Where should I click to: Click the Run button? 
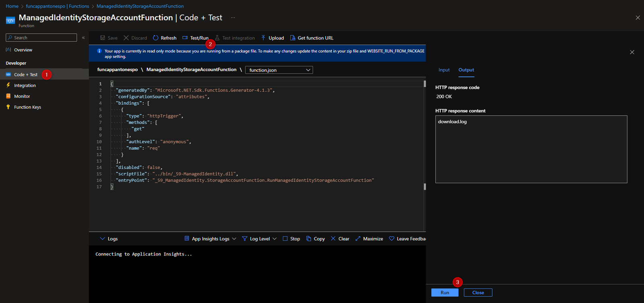(x=445, y=293)
